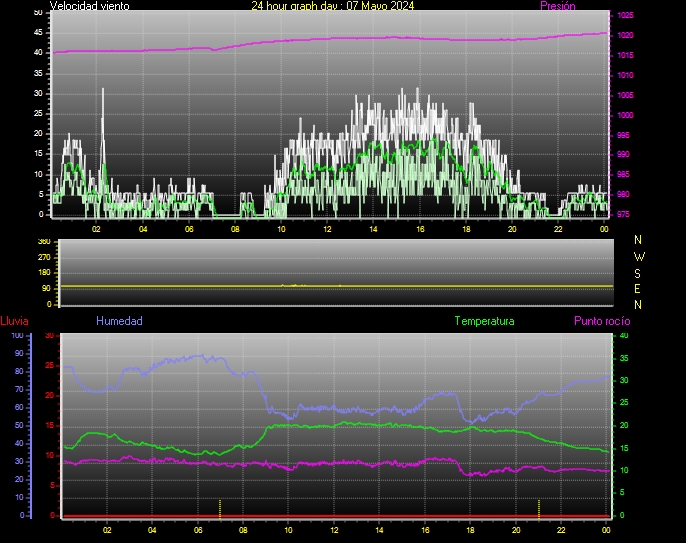
Task: Click the 'Punto rocío' label
Action: pos(602,321)
